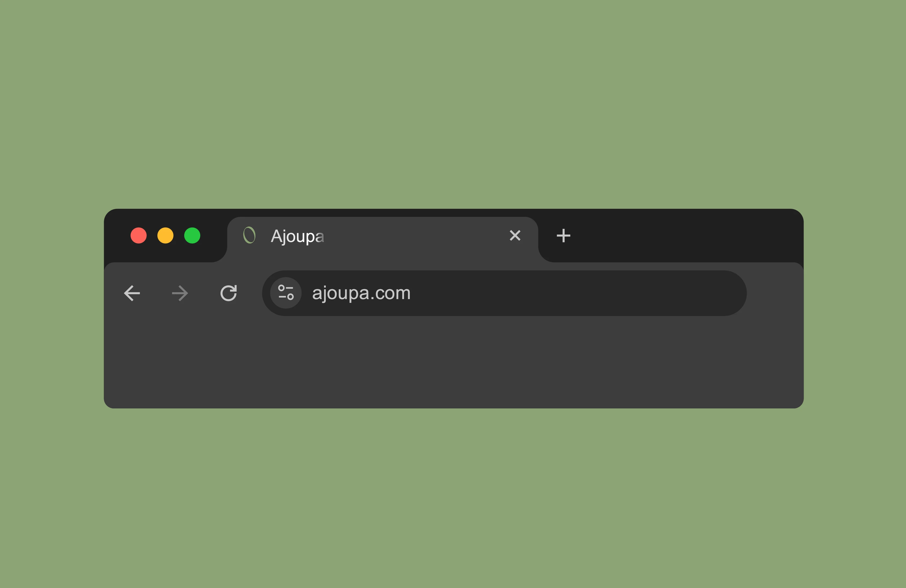Click the Ajoupa leaf favicon

(x=249, y=235)
